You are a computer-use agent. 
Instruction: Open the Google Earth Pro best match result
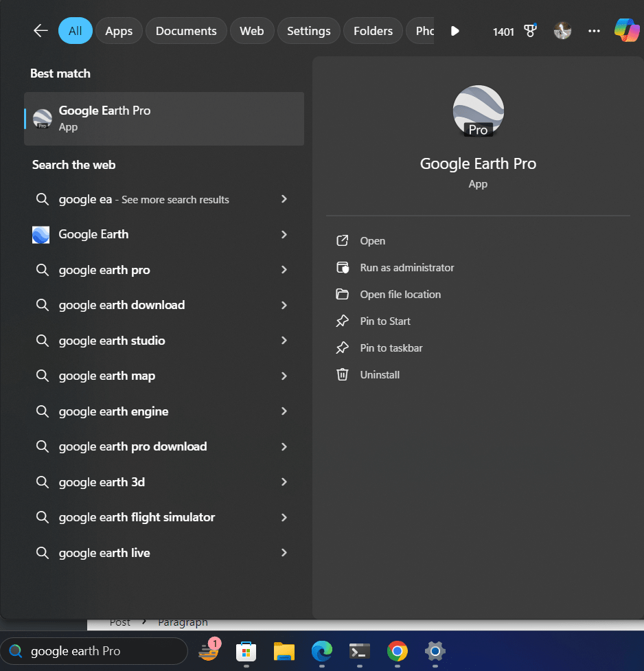164,119
